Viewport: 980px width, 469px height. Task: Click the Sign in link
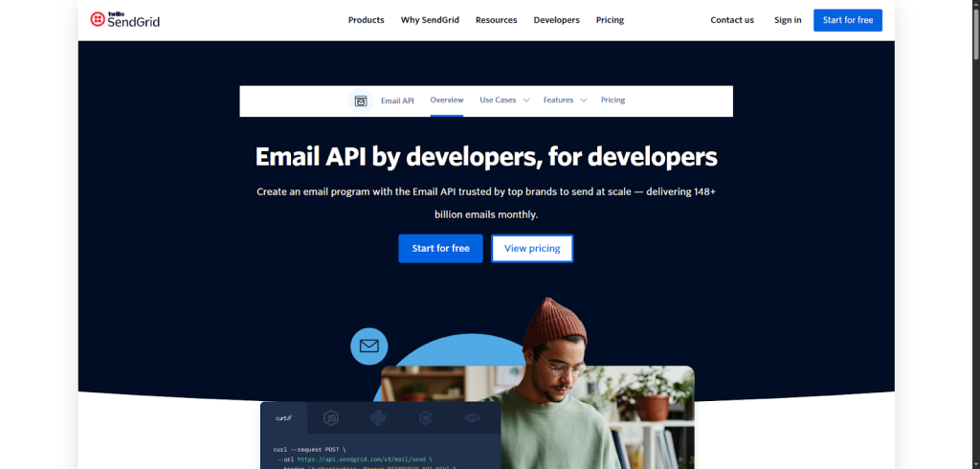pos(788,20)
